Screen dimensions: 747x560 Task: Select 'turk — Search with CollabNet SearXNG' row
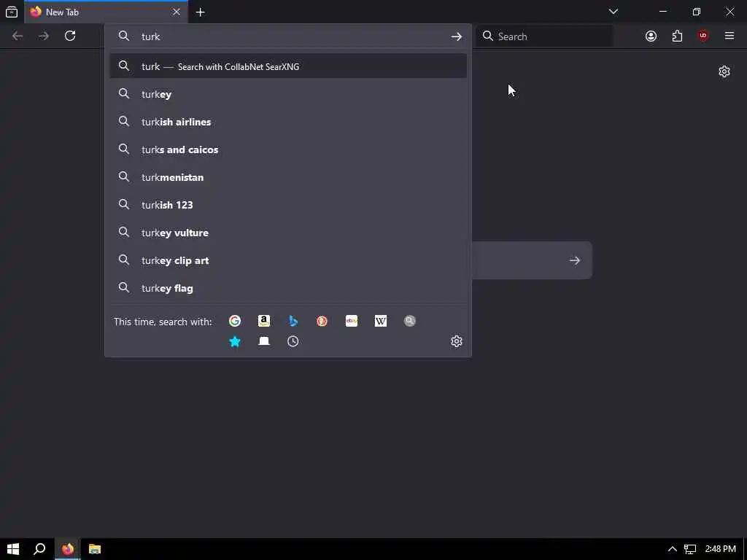tap(287, 66)
